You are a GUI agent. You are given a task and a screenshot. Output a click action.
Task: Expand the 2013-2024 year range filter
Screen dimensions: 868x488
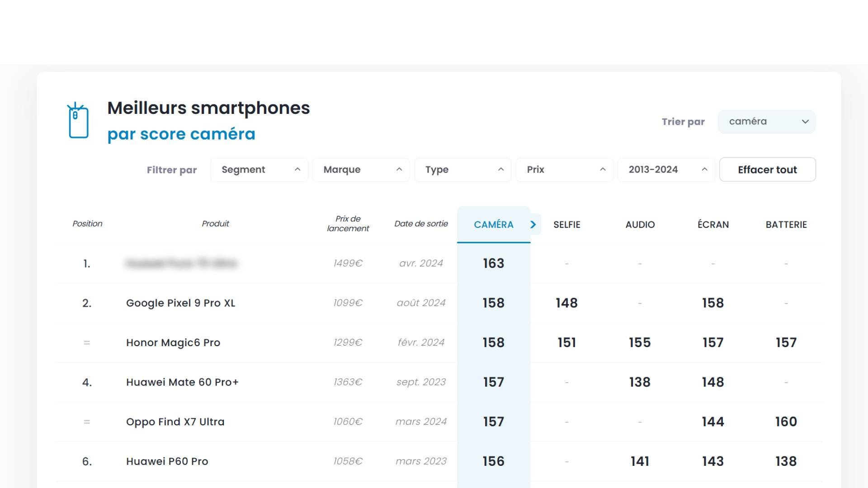pyautogui.click(x=666, y=170)
